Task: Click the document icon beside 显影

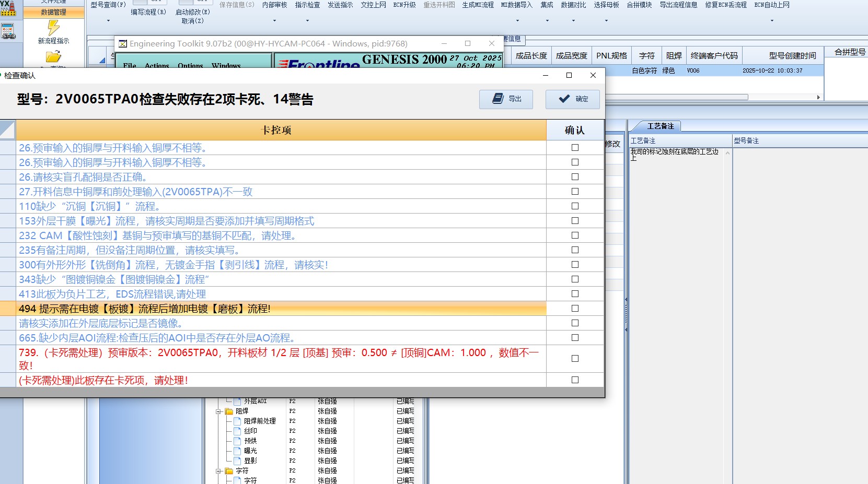Action: click(237, 461)
